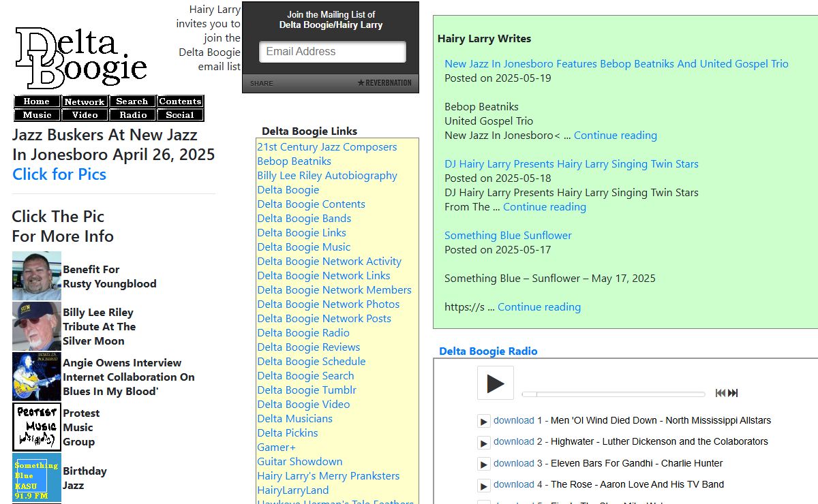818x504 pixels.
Task: Open Delta Boogie Network Activity link
Action: [x=329, y=262]
